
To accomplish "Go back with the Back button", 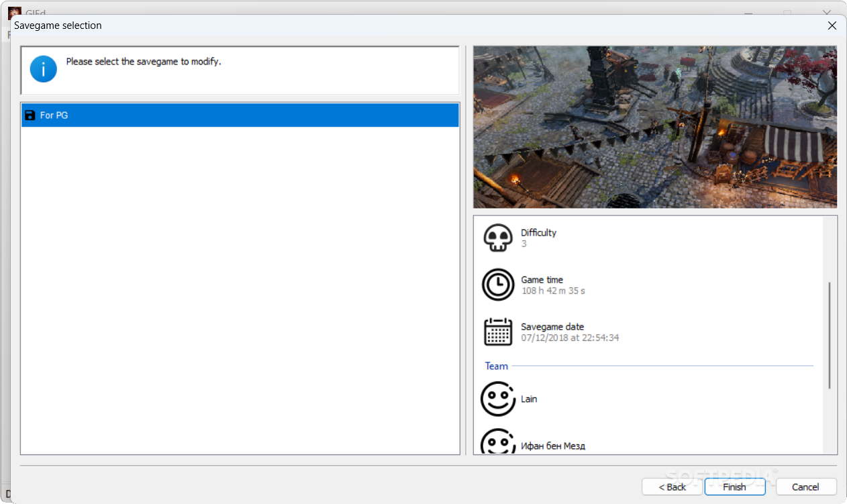I will 672,487.
